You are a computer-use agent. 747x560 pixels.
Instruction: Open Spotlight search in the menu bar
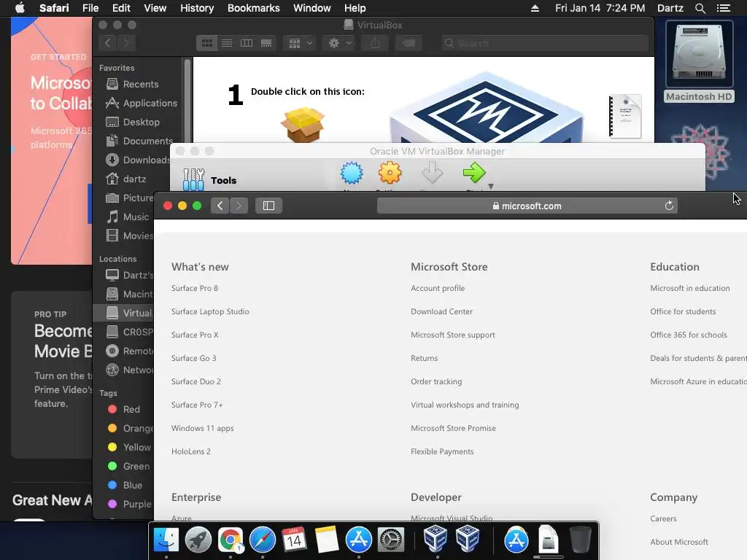point(700,8)
